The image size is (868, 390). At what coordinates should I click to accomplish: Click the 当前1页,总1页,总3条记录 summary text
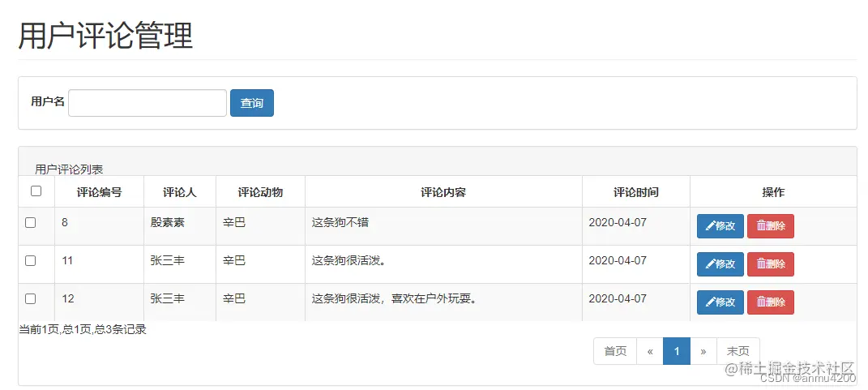point(83,330)
